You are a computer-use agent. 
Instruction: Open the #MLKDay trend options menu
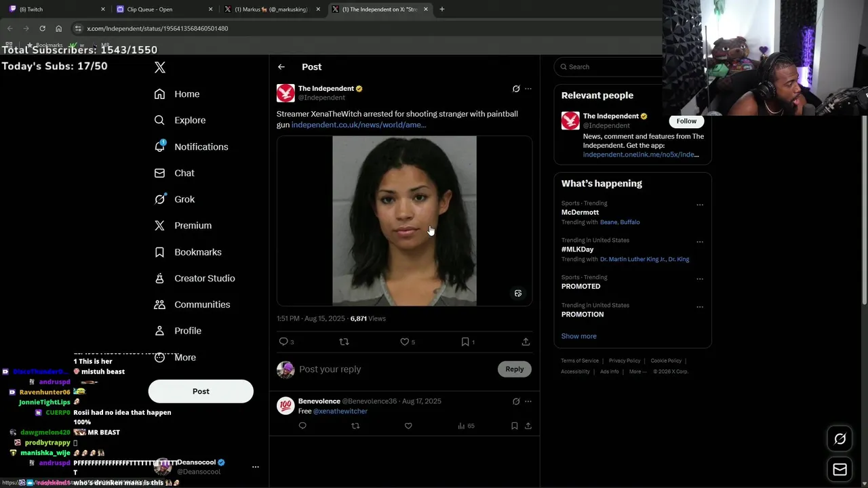point(700,242)
